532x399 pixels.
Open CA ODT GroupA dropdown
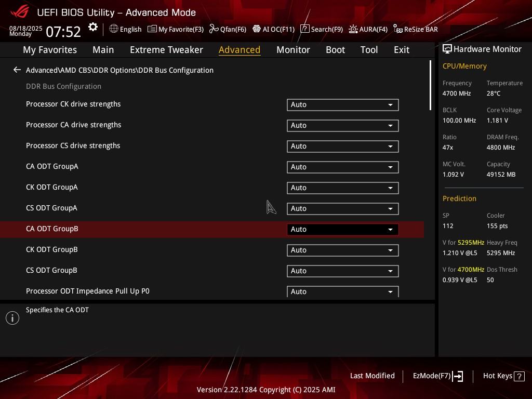click(x=342, y=167)
